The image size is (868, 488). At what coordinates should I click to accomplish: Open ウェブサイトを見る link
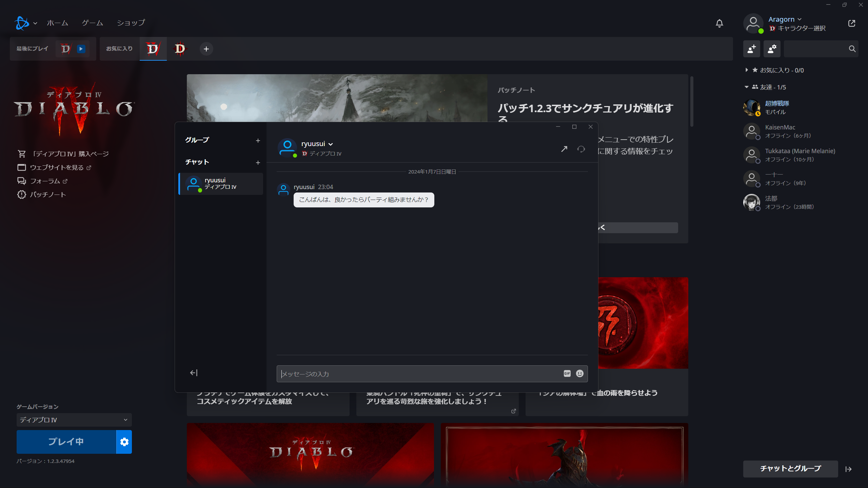coord(54,167)
